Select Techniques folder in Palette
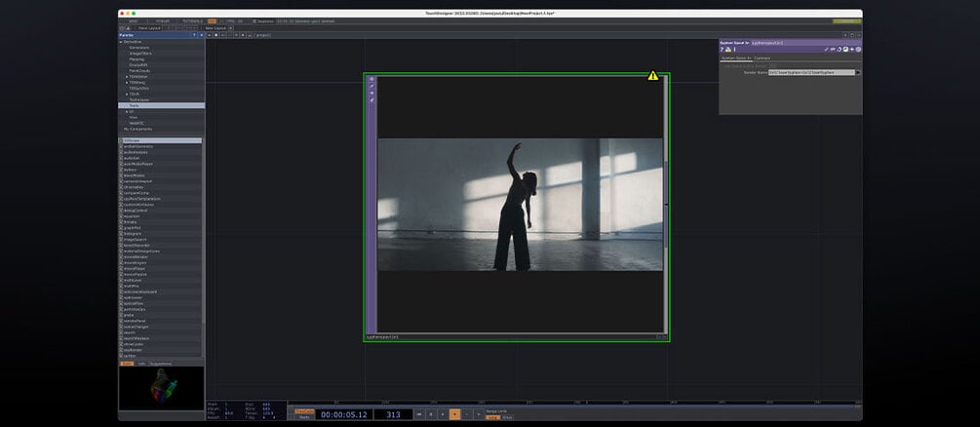Screen dimensions: 980x427 point(138,99)
